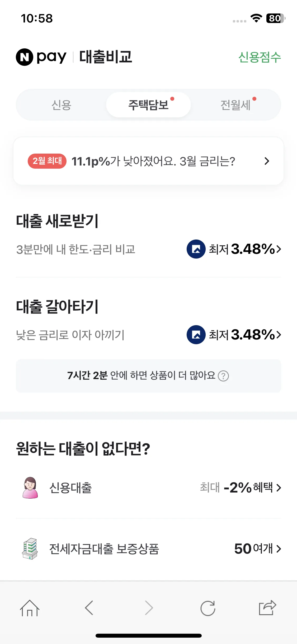Open the help question mark icon
The width and height of the screenshot is (297, 644).
(x=223, y=376)
